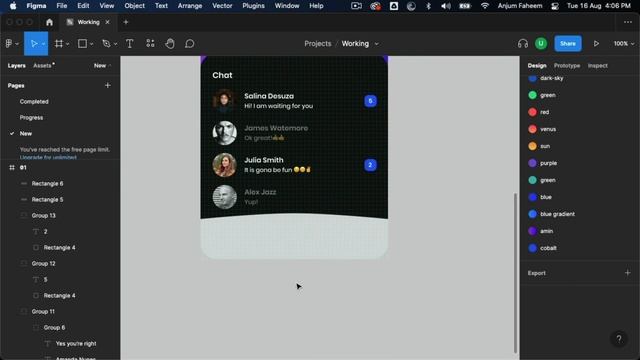
Task: Select the Text tool
Action: point(129,44)
